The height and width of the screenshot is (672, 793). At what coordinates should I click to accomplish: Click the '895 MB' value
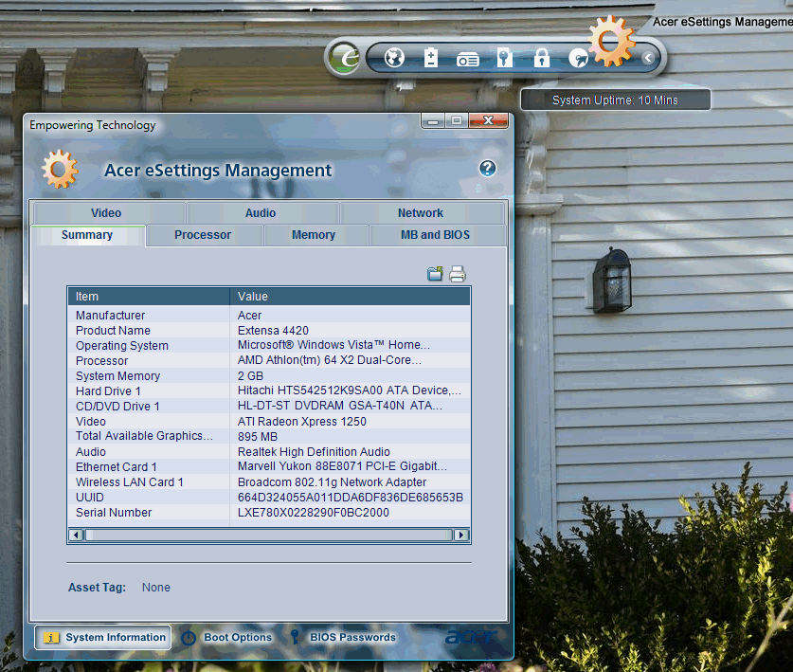point(258,437)
